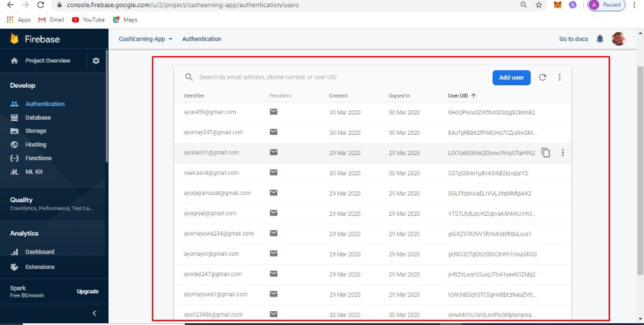
Task: Expand the CashEarning-App project dropdown
Action: click(x=145, y=39)
